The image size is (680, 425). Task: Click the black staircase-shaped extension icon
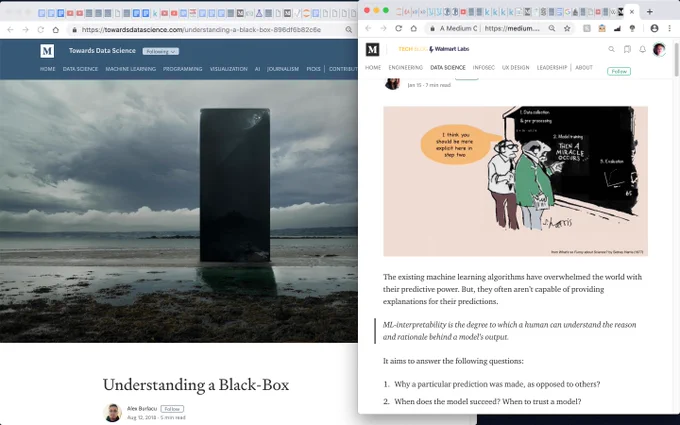[617, 29]
